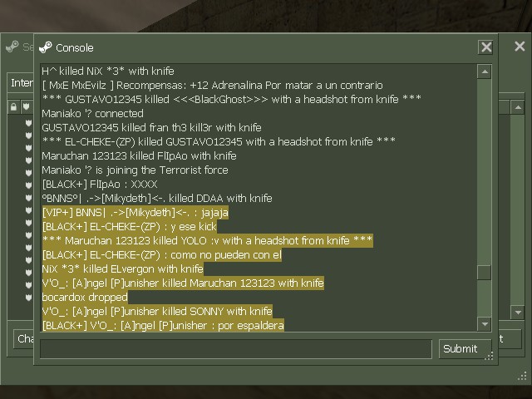
Task: Click the server browser window corner grip
Action: 522,377
